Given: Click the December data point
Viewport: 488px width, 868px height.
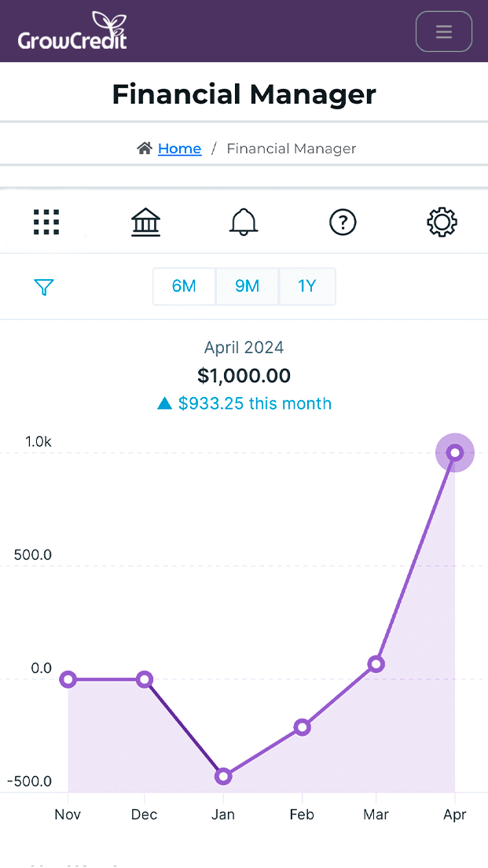Looking at the screenshot, I should pos(145,679).
